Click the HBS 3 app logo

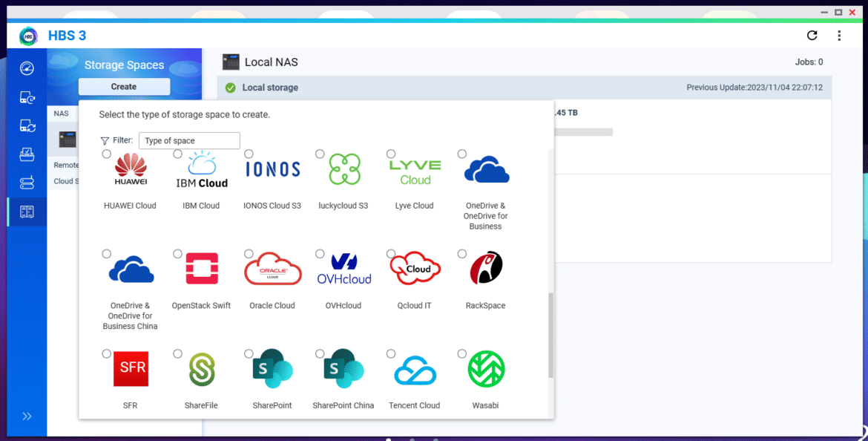pos(28,36)
